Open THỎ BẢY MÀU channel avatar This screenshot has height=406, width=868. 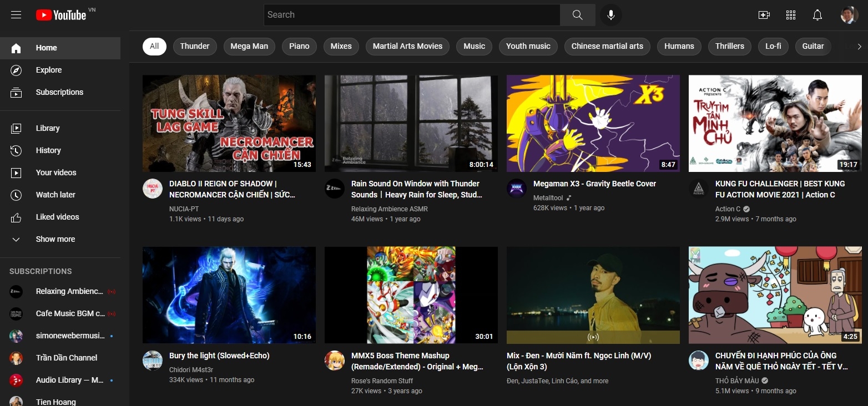click(x=699, y=361)
